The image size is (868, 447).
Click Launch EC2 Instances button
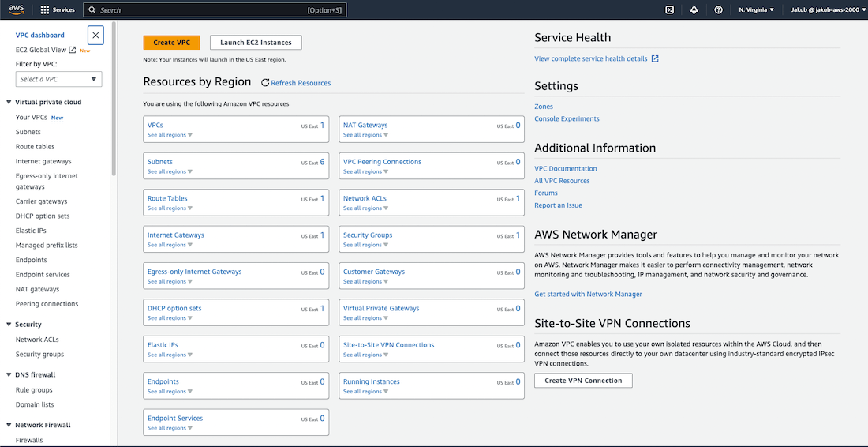(256, 43)
